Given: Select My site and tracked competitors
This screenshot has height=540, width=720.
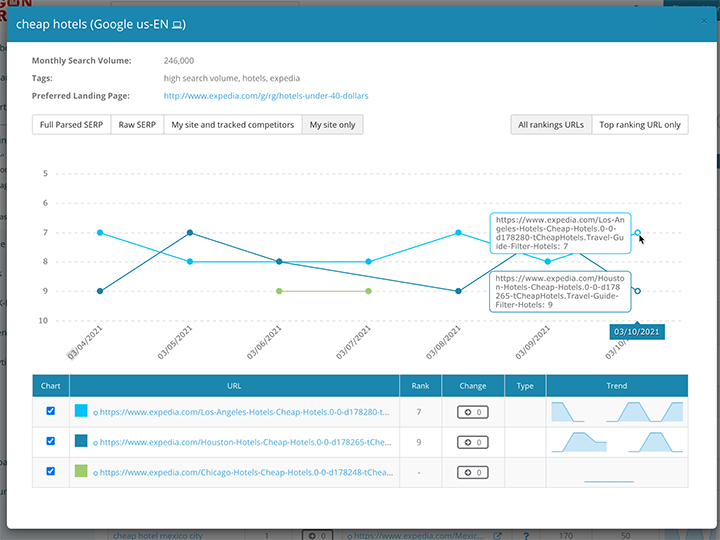Looking at the screenshot, I should point(233,125).
